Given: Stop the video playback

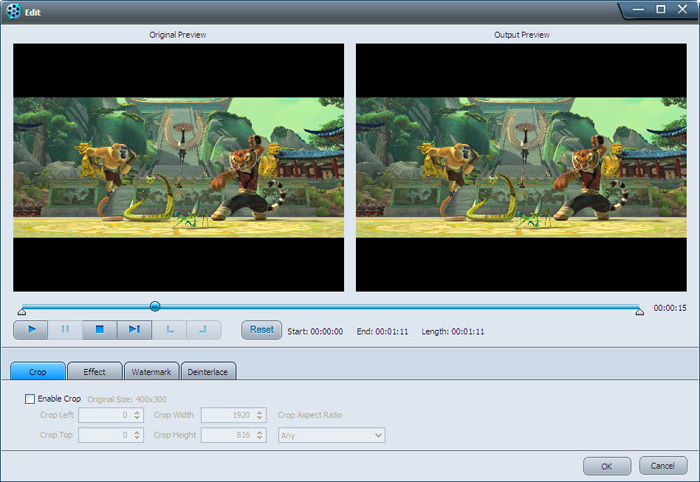Looking at the screenshot, I should pyautogui.click(x=99, y=329).
